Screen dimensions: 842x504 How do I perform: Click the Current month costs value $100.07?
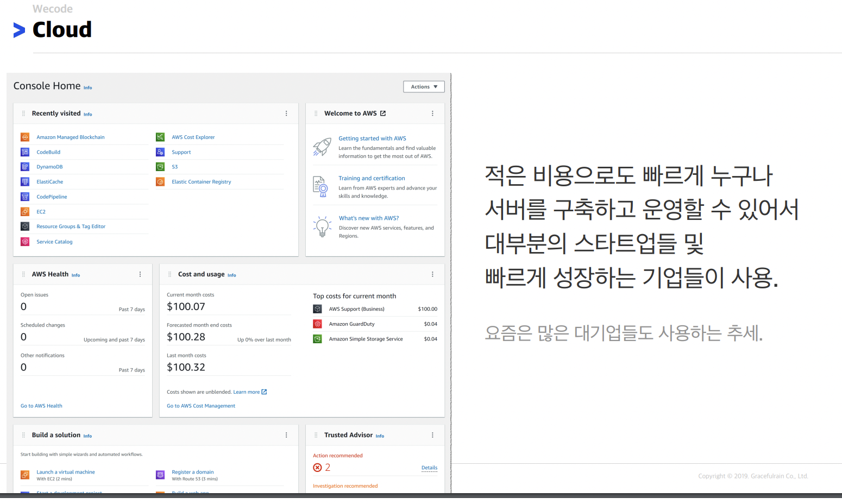[186, 306]
